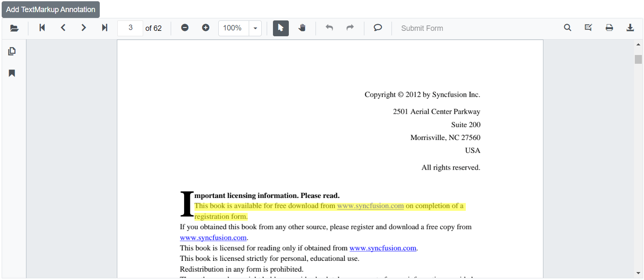Select the text selection cursor tool

[281, 28]
